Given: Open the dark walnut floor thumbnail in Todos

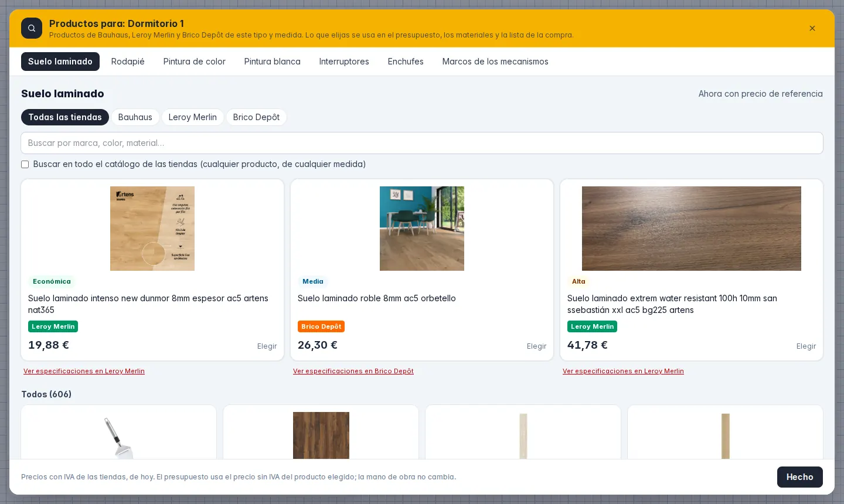Looking at the screenshot, I should pyautogui.click(x=321, y=435).
